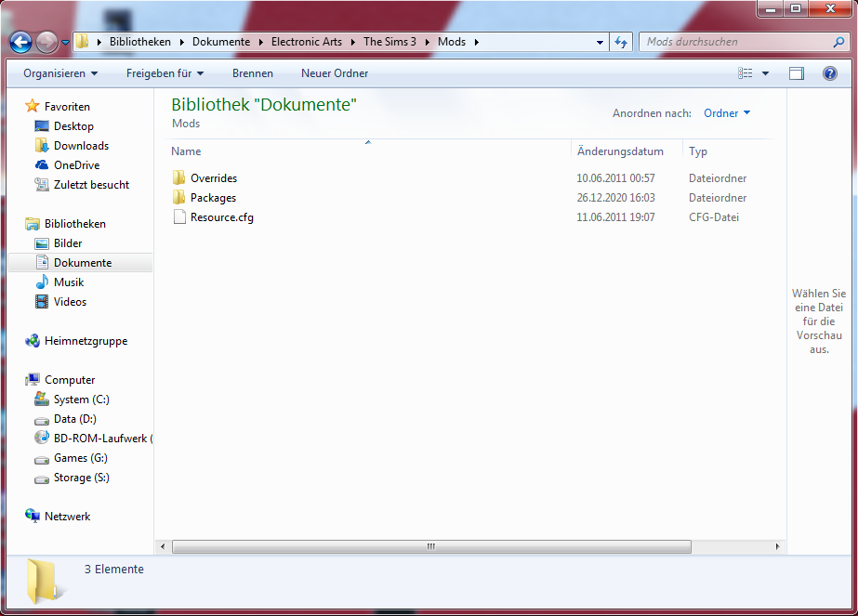Screen dimensions: 858x616
Task: Select the Resource.cfg file name
Action: pyautogui.click(x=221, y=217)
